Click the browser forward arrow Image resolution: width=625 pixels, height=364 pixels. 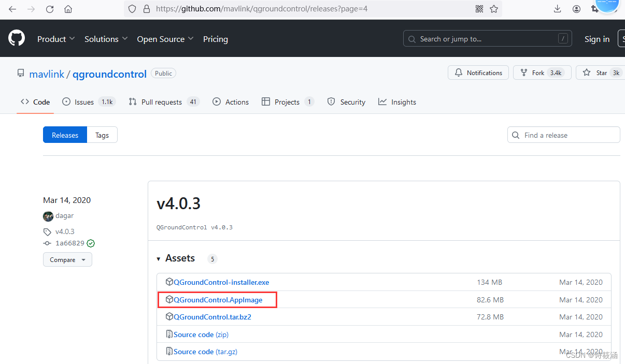31,9
